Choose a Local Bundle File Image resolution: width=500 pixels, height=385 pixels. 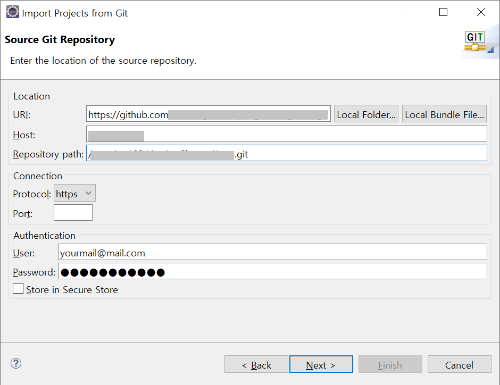[x=444, y=114]
